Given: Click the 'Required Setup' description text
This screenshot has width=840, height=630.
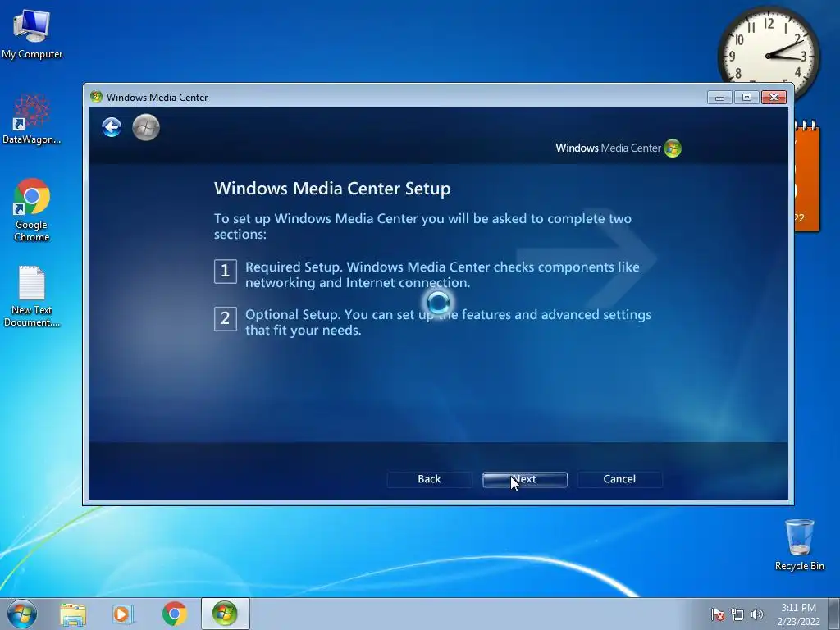Looking at the screenshot, I should pos(442,275).
